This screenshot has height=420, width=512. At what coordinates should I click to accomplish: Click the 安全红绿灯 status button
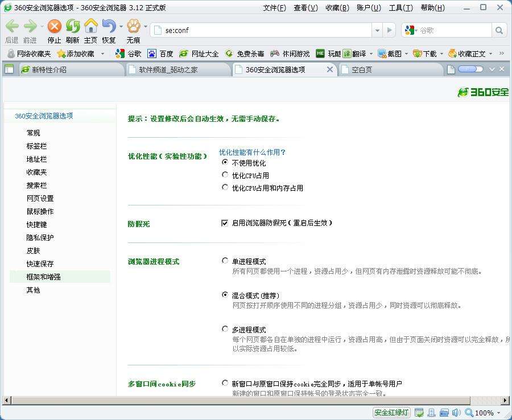pyautogui.click(x=391, y=413)
